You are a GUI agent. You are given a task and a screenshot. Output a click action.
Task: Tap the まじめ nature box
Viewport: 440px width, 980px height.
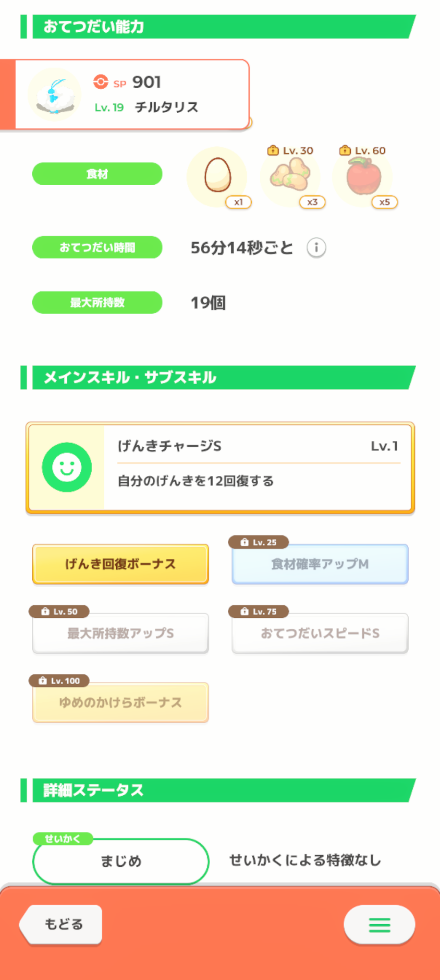point(121,861)
